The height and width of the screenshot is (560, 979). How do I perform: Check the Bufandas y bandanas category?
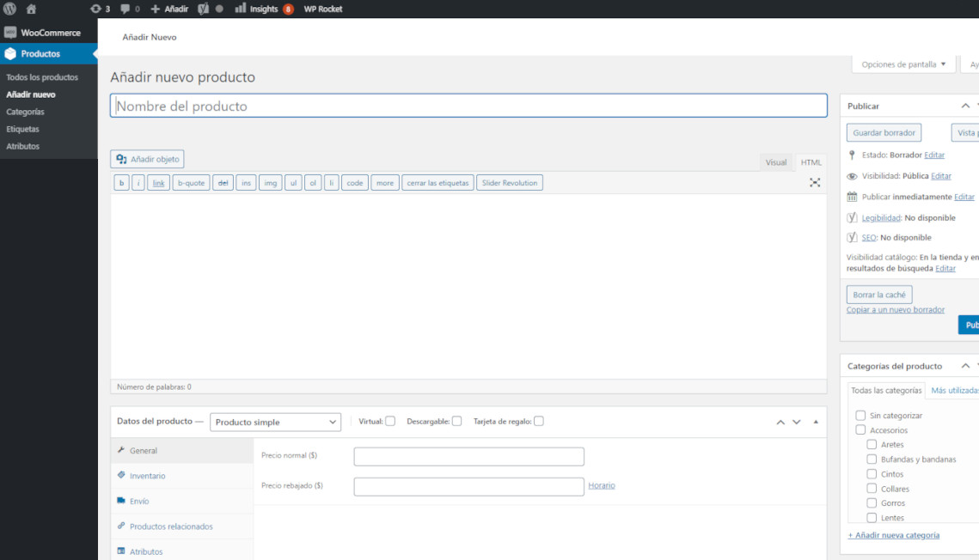872,459
